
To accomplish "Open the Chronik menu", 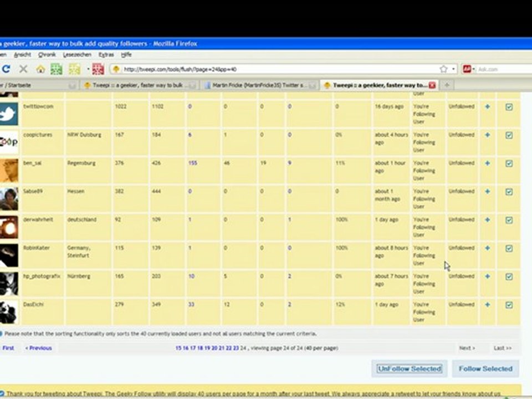I will pos(47,55).
